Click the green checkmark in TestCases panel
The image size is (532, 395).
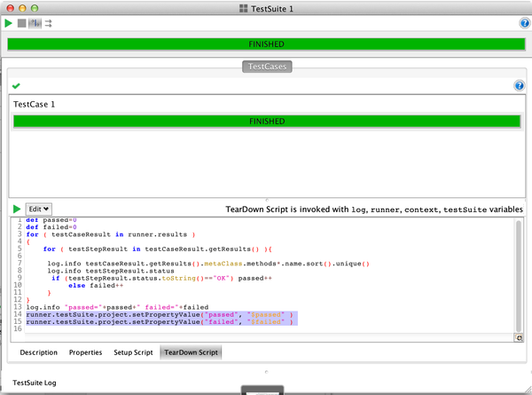coord(16,85)
